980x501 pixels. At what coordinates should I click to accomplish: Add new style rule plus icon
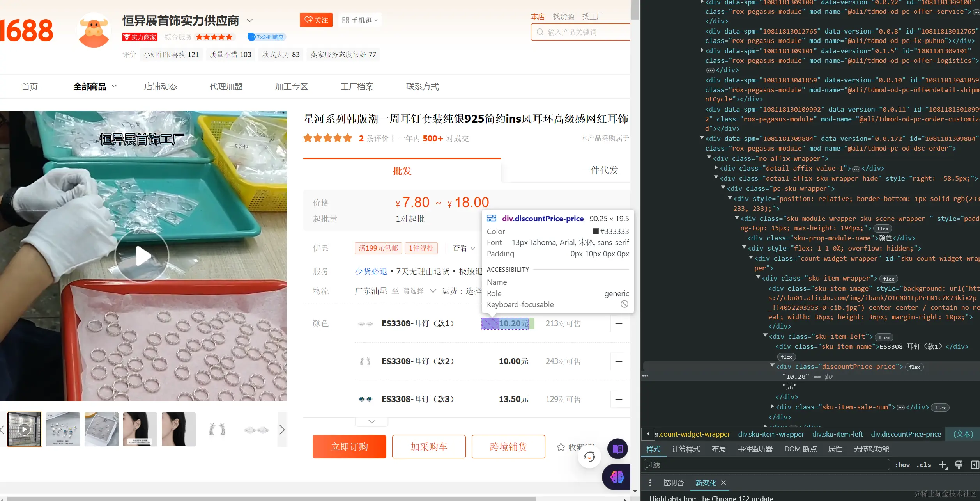(x=943, y=465)
